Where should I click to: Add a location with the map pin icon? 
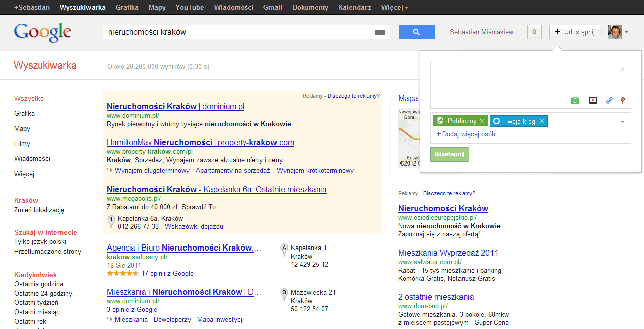622,100
